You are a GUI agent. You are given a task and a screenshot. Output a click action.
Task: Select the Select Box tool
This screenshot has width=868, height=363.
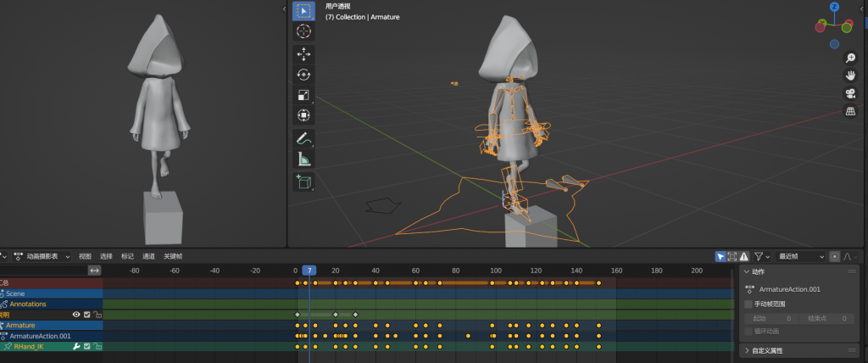click(303, 10)
